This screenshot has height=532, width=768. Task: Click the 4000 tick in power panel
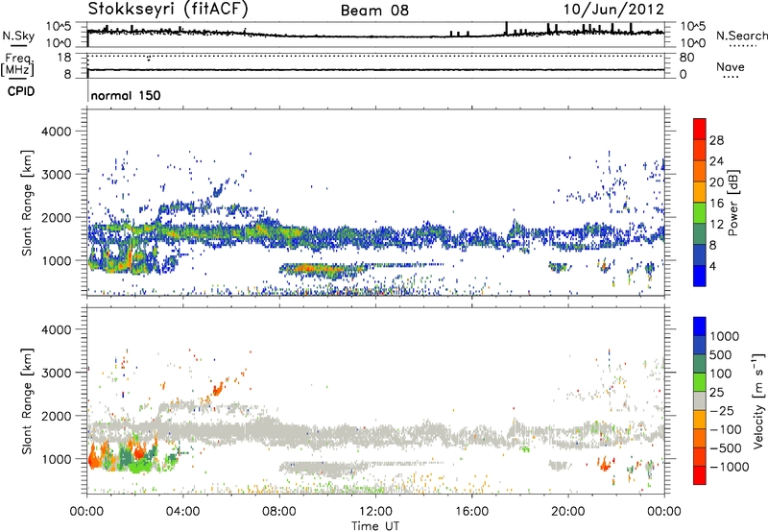click(x=57, y=132)
